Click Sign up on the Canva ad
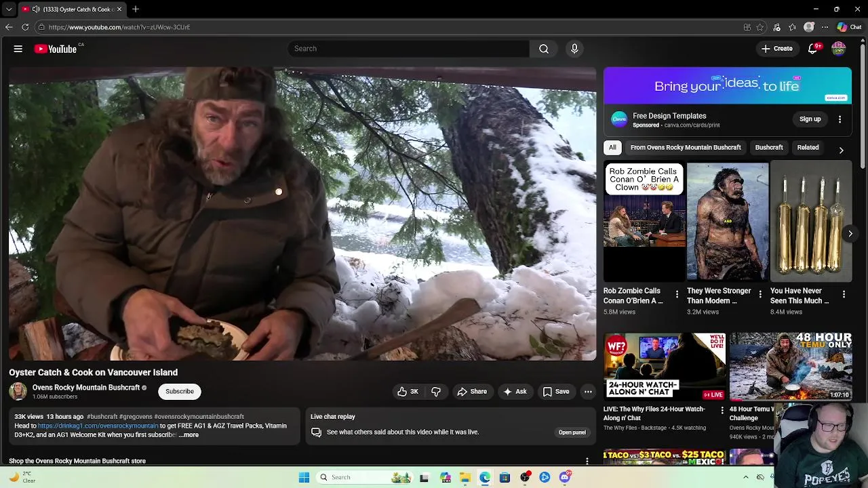Screen dimensions: 868x488 (810, 119)
